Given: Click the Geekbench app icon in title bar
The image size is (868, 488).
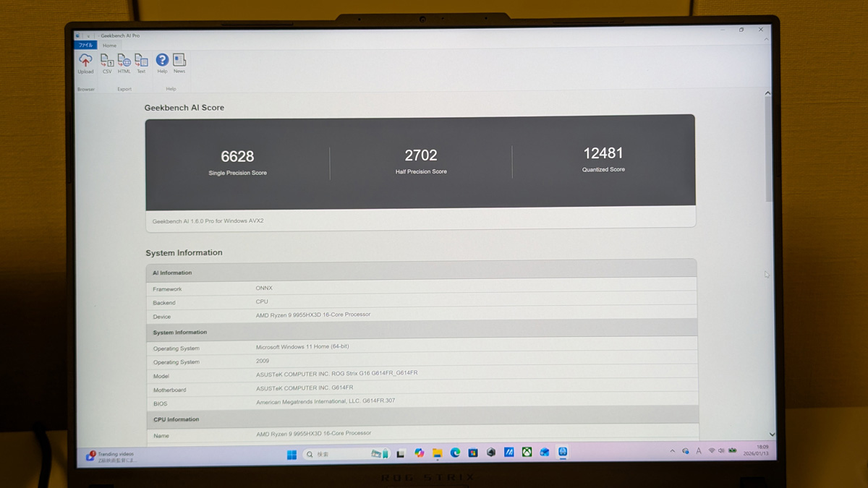Looking at the screenshot, I should click(x=79, y=35).
